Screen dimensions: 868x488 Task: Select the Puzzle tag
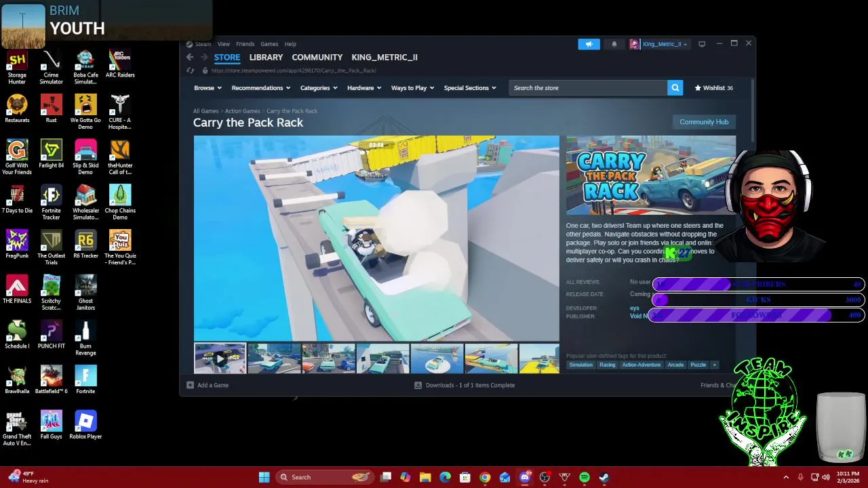coord(698,365)
